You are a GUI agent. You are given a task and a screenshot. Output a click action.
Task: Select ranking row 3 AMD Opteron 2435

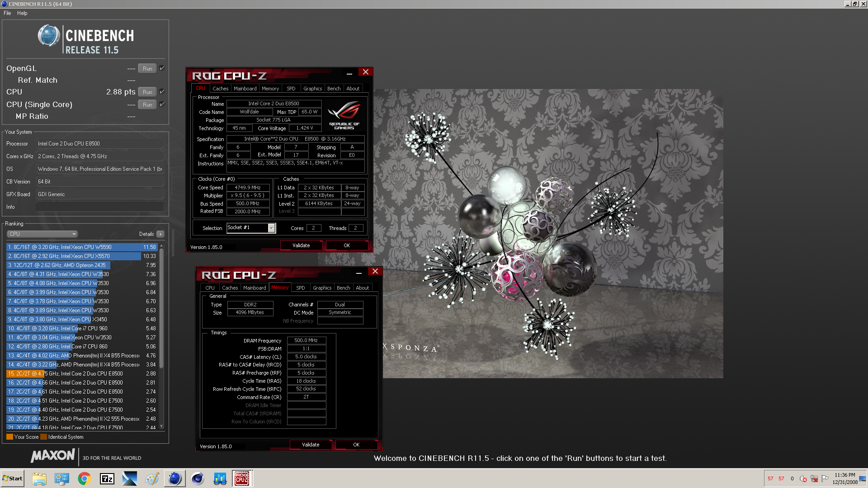point(81,265)
